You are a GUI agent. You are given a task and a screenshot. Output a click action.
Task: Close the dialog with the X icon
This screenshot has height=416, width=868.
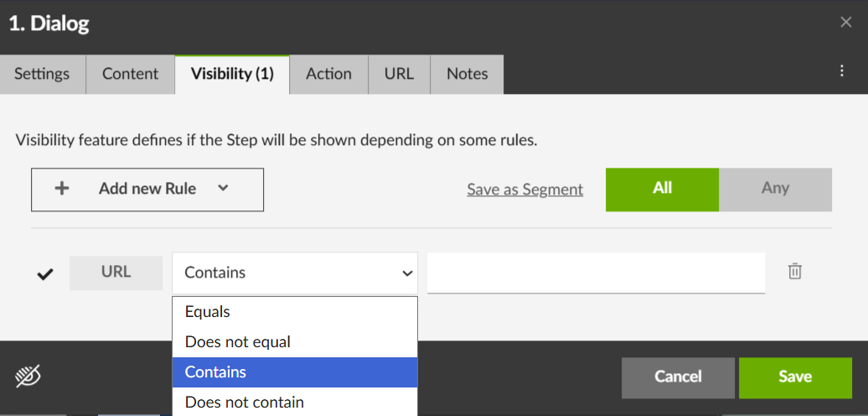[x=845, y=23]
